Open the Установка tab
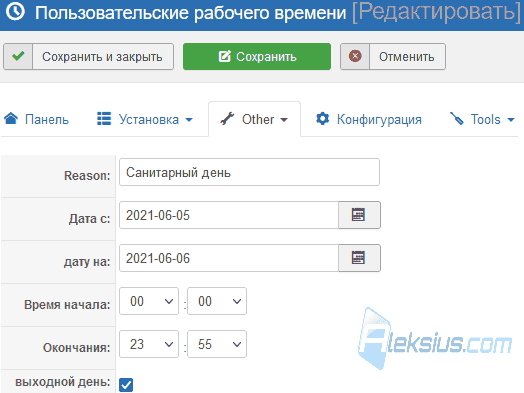The image size is (524, 393). [145, 119]
